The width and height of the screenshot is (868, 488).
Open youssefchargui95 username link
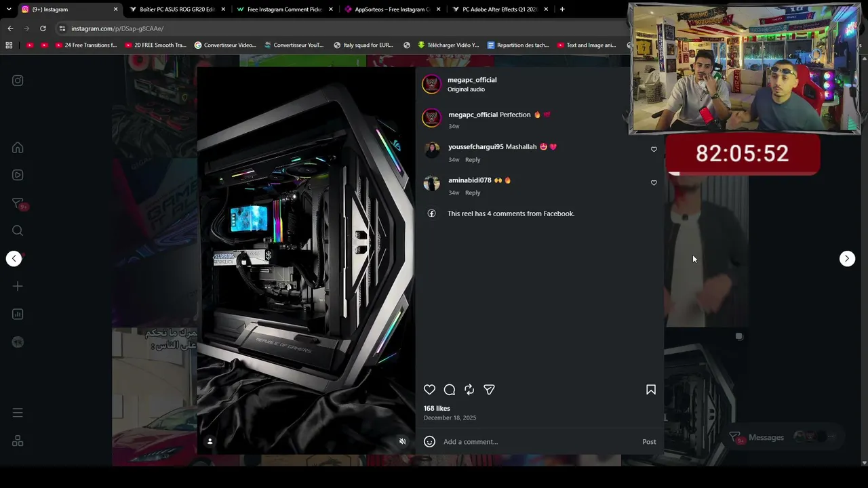coord(476,147)
